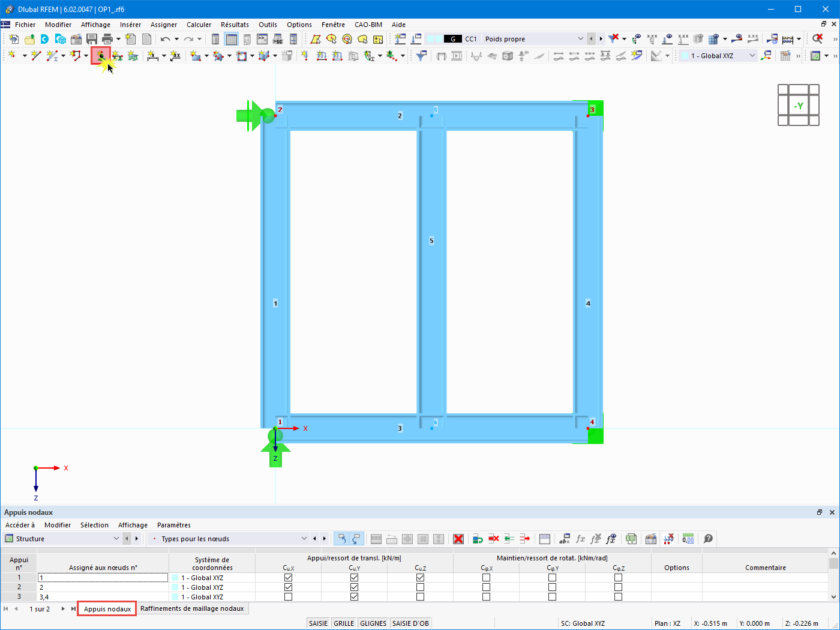The image size is (840, 630).
Task: Toggle the SAISIE D'OB status bar button
Action: click(410, 623)
